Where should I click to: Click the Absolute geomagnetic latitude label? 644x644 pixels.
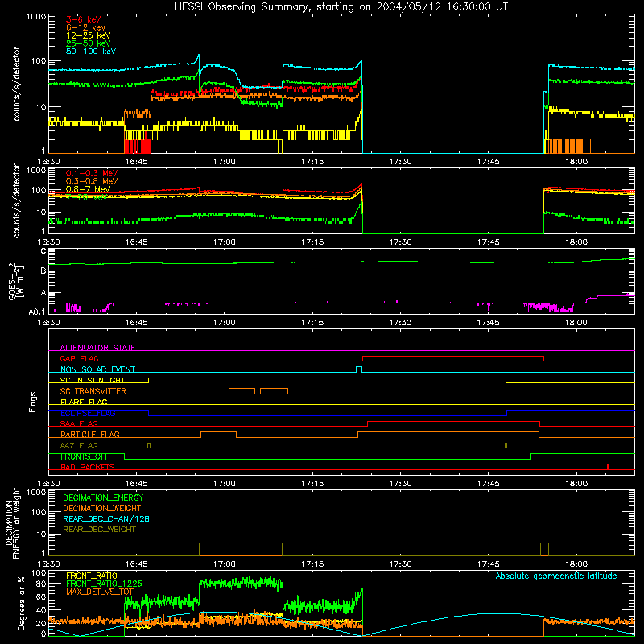pyautogui.click(x=556, y=576)
